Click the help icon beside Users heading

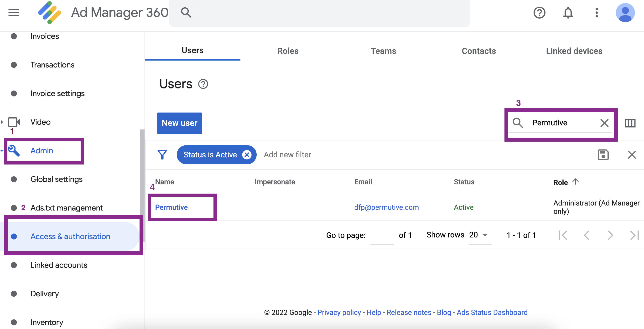click(x=203, y=84)
